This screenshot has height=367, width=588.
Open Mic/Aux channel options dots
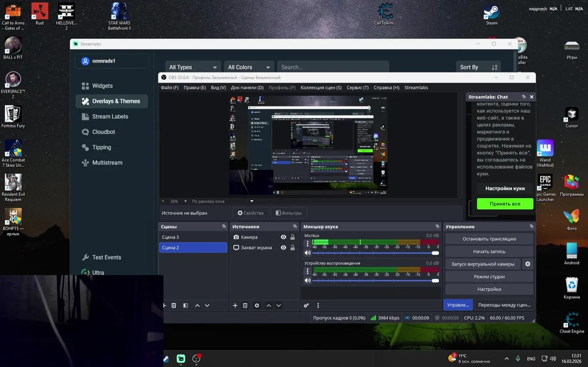pos(307,244)
